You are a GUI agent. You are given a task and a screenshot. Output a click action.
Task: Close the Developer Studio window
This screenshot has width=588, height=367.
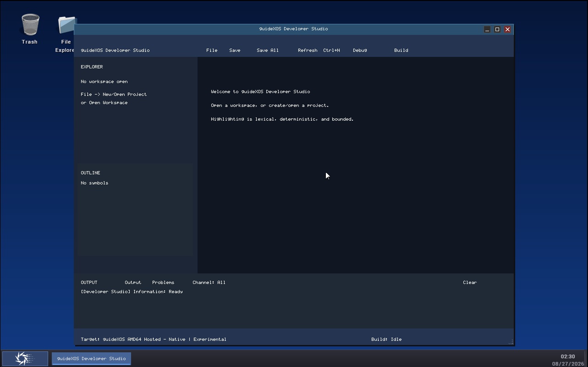[x=507, y=29]
